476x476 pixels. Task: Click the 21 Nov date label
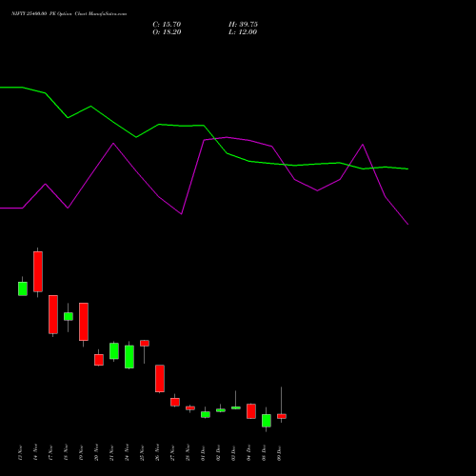pyautogui.click(x=112, y=453)
